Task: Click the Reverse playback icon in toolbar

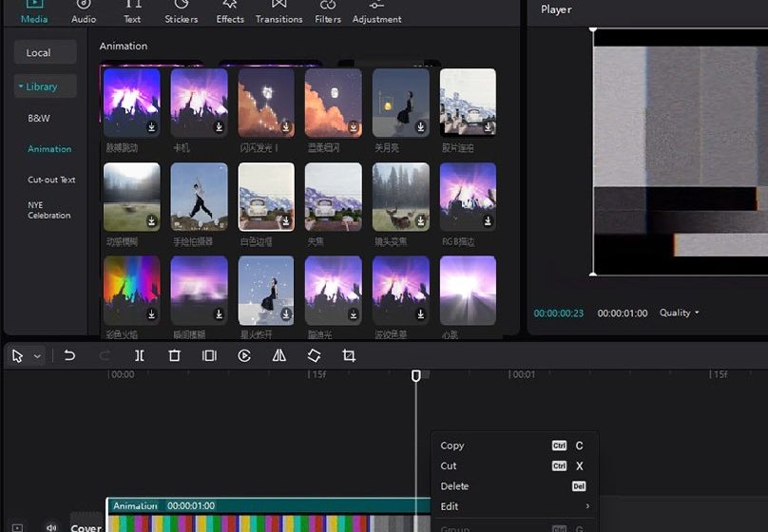Action: pyautogui.click(x=244, y=355)
